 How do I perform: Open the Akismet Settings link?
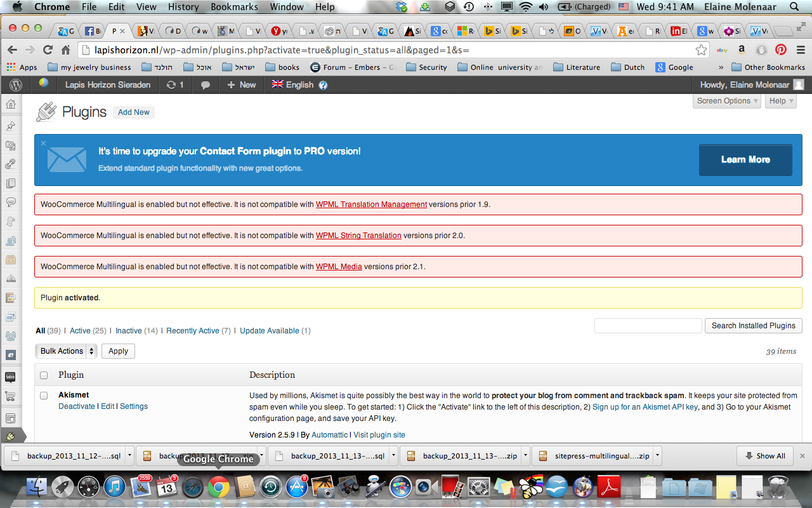(x=134, y=406)
